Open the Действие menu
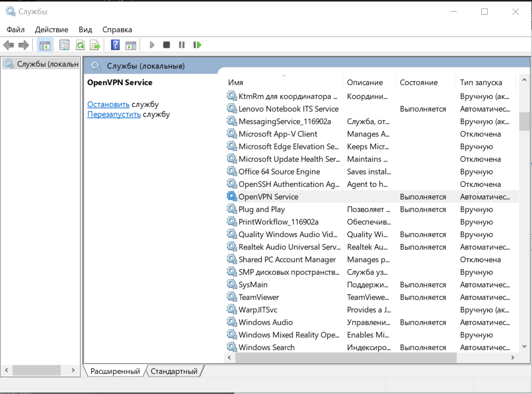Screen dimensions: 532x394 51,30
